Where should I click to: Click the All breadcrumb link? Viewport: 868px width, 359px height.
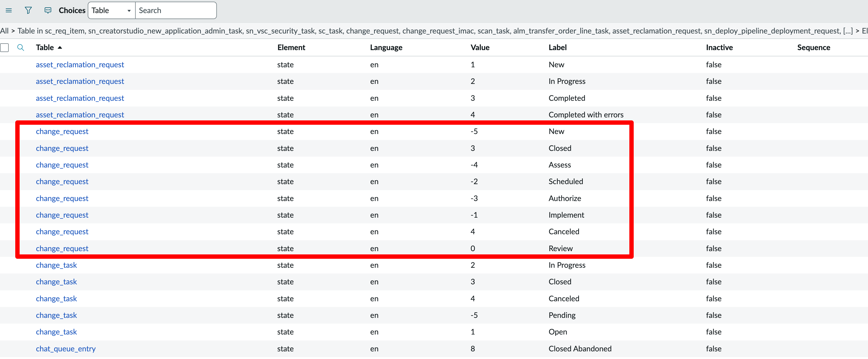[4, 31]
